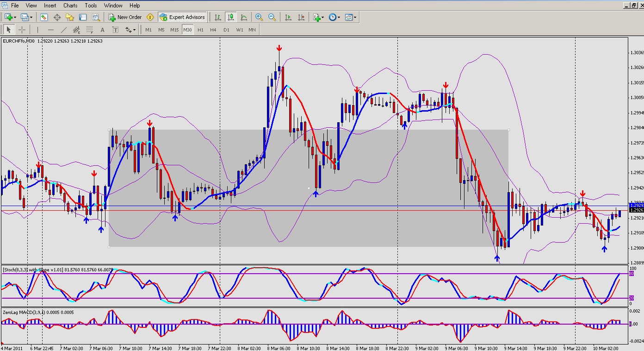Viewport: 644px width, 351px height.
Task: Click the 7 Mar 06:30 time label
Action: coord(101,348)
